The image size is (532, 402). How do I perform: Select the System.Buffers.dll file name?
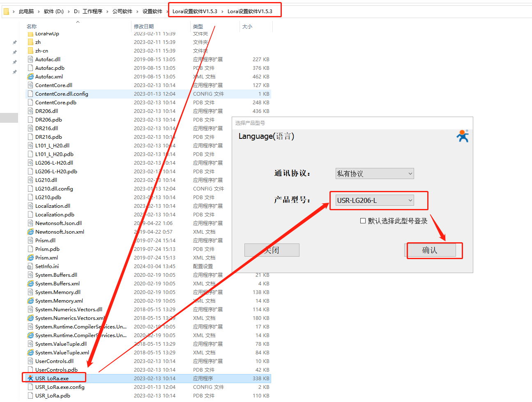pyautogui.click(x=56, y=275)
